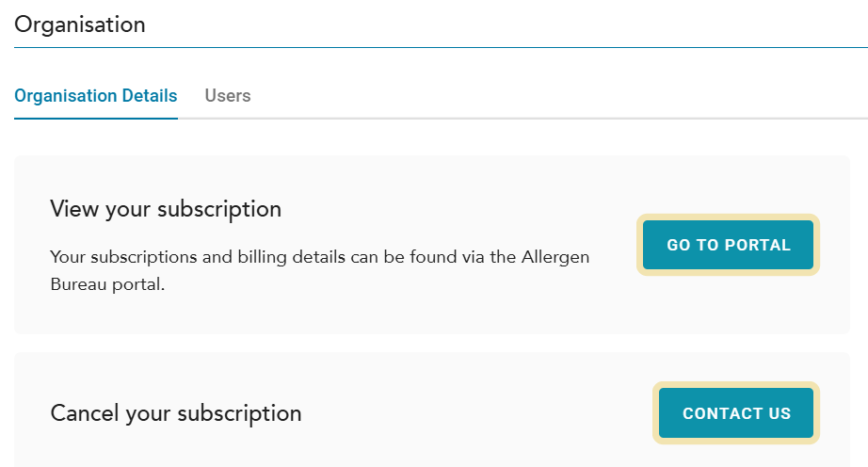Click the gap between the two subscription cards
Screen dimensions: 868x467
tap(433, 344)
